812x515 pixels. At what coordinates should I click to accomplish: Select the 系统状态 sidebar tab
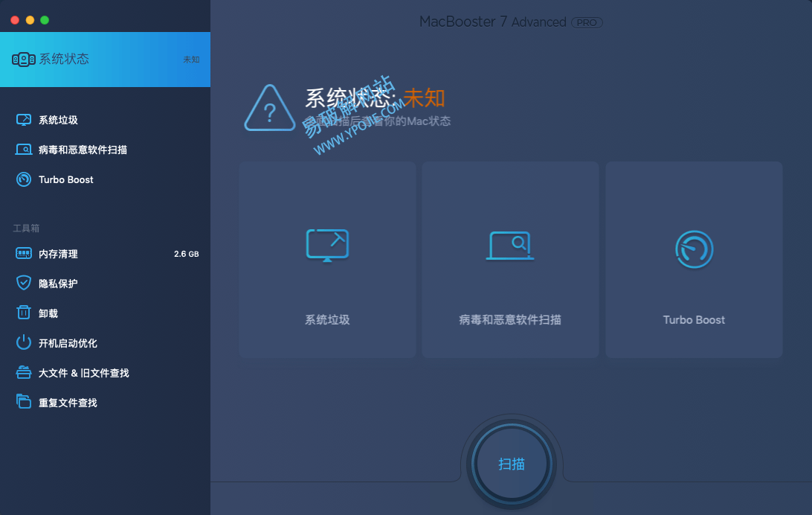pyautogui.click(x=105, y=60)
